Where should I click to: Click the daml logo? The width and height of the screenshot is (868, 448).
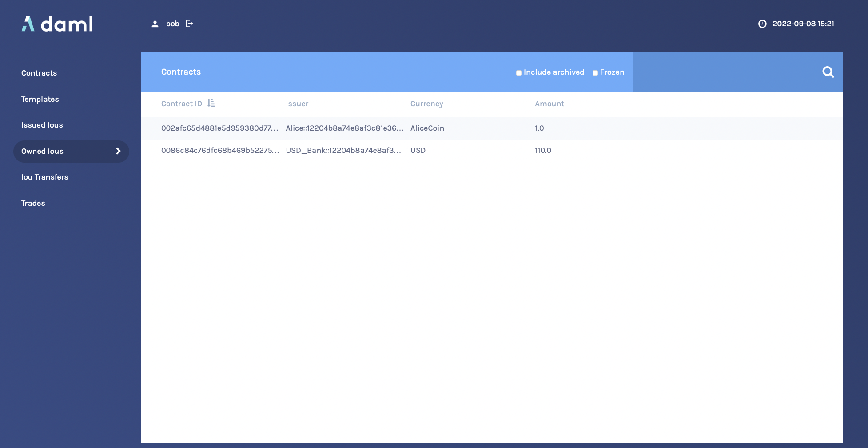57,24
